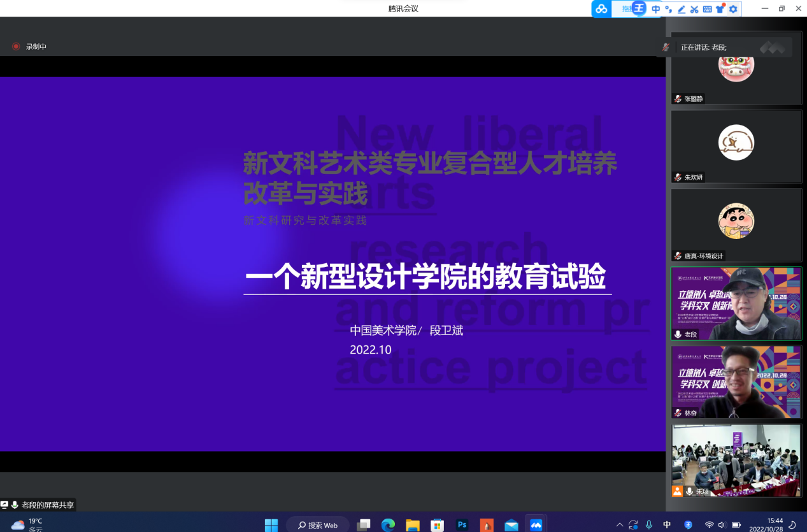Screen dimensions: 807x532
Task: Select 张恩静 participant video tile
Action: pos(736,68)
